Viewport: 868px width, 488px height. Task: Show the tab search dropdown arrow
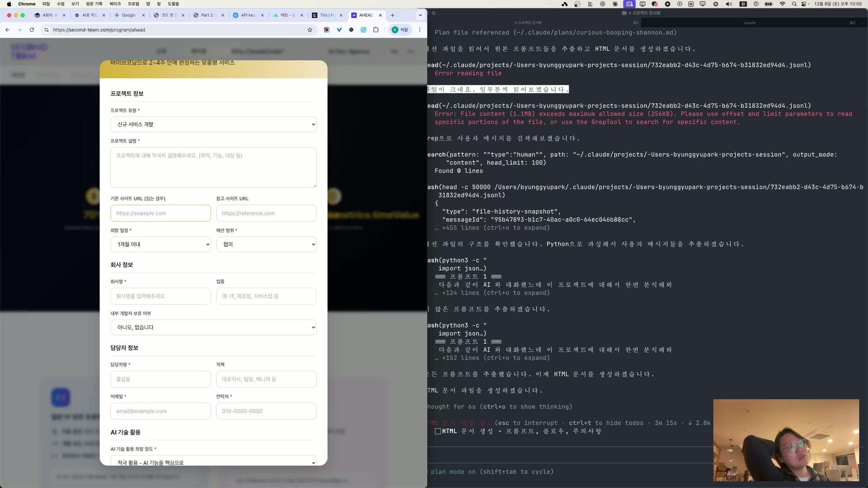point(420,15)
